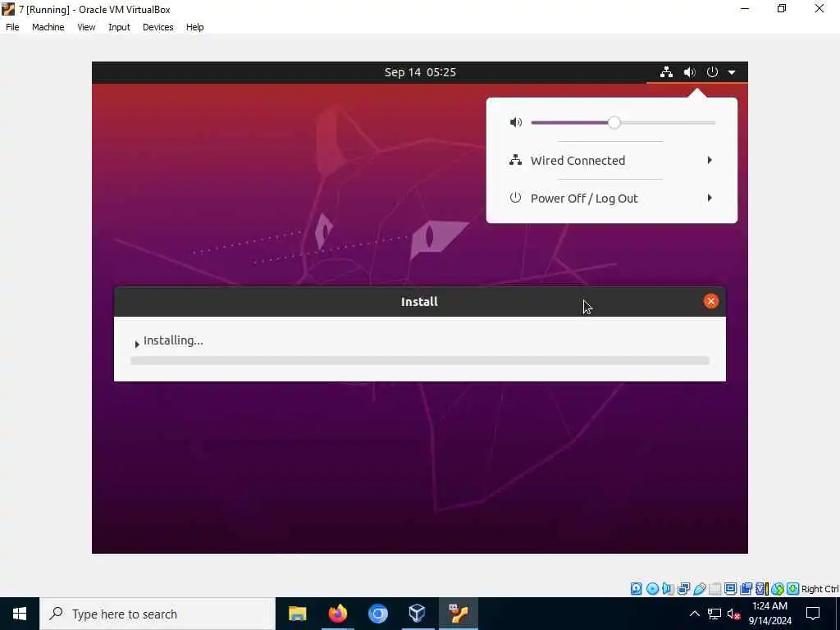Click the CPU virtualization indicator
The height and width of the screenshot is (630, 840).
point(762,589)
